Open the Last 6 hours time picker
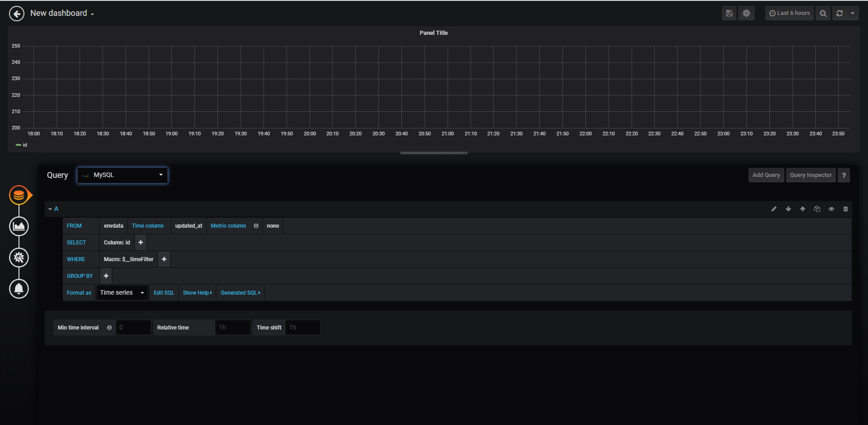 point(789,13)
